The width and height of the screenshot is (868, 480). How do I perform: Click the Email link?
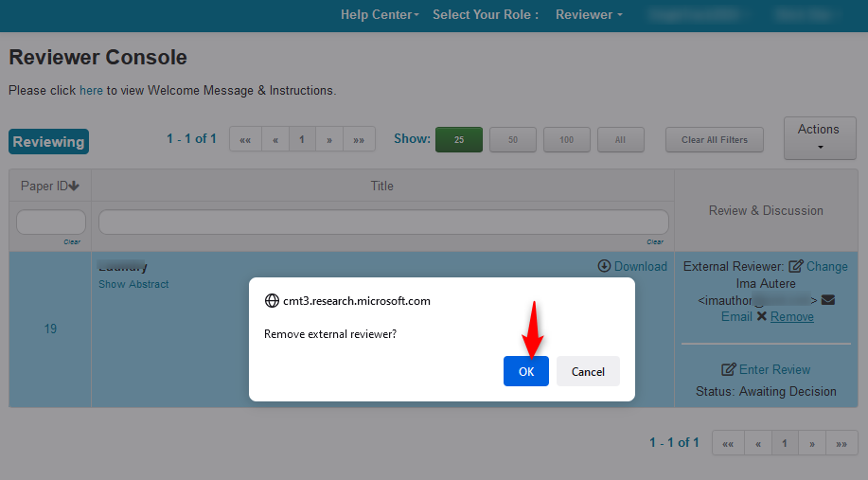[736, 316]
